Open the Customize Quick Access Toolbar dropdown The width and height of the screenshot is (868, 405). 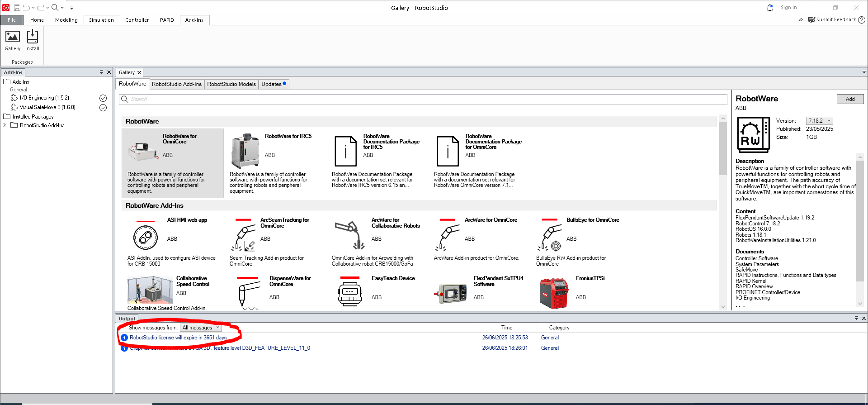pos(71,8)
